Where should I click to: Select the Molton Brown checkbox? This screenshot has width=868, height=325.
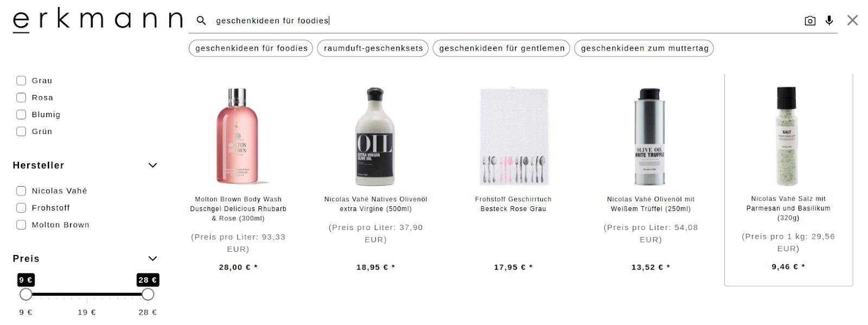tap(21, 225)
